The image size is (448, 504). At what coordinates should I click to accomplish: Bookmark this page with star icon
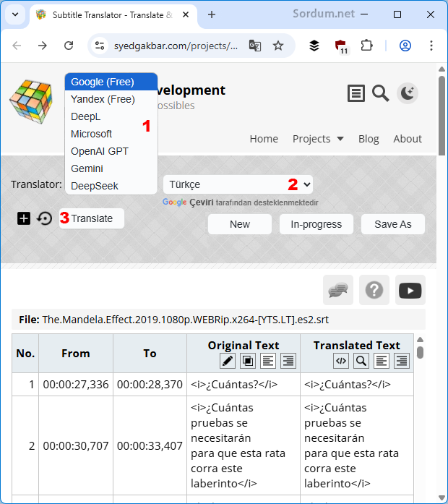tap(278, 46)
